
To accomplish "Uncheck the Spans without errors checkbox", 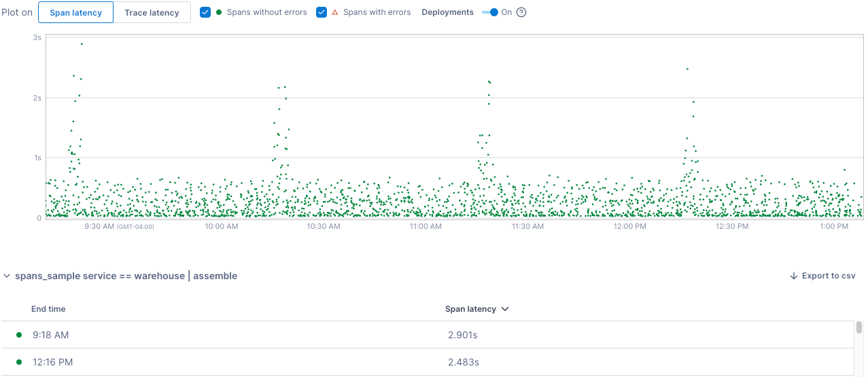I will click(x=206, y=12).
